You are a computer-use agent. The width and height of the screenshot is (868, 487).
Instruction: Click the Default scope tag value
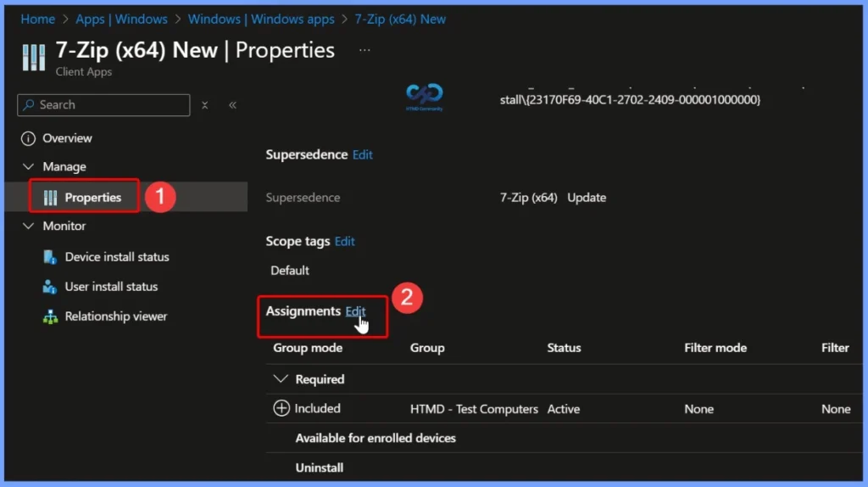(290, 271)
